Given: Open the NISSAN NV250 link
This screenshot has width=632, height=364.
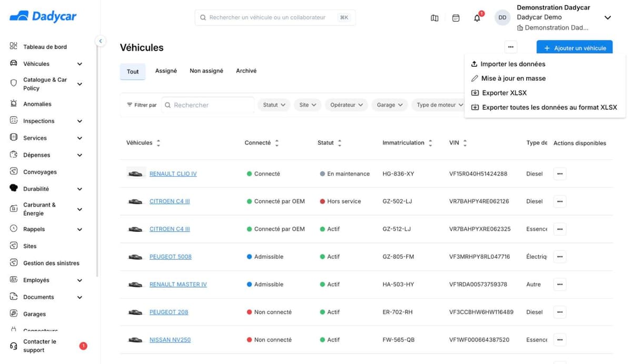Looking at the screenshot, I should click(170, 340).
